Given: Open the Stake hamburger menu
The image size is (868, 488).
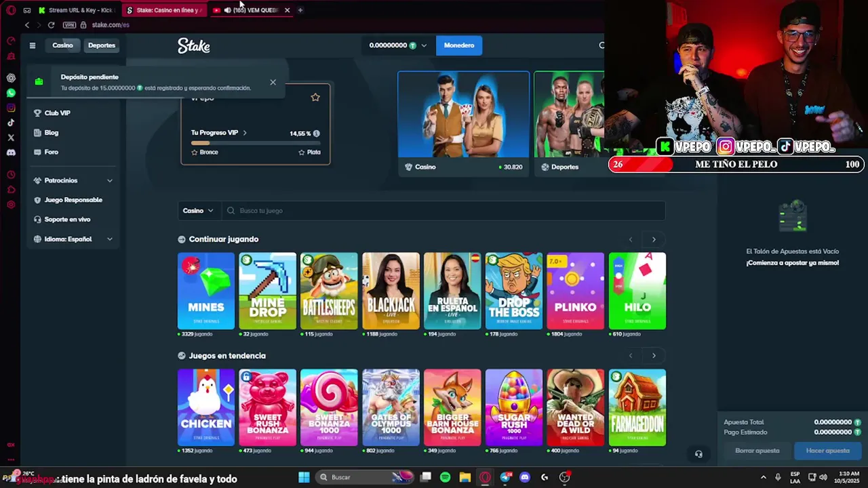Looking at the screenshot, I should 32,45.
